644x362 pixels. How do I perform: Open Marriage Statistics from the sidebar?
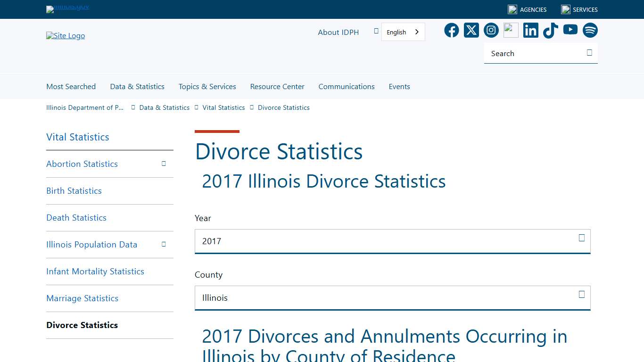[x=82, y=298]
